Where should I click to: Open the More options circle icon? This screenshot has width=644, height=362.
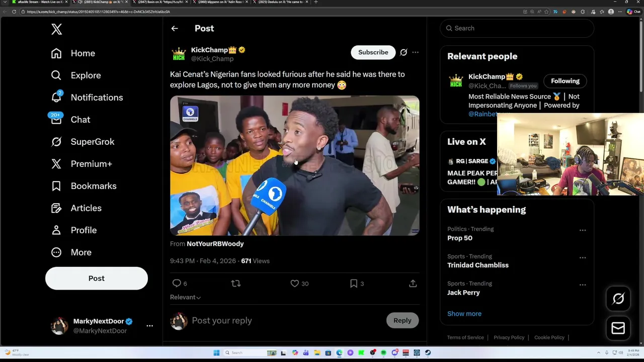pyautogui.click(x=56, y=252)
